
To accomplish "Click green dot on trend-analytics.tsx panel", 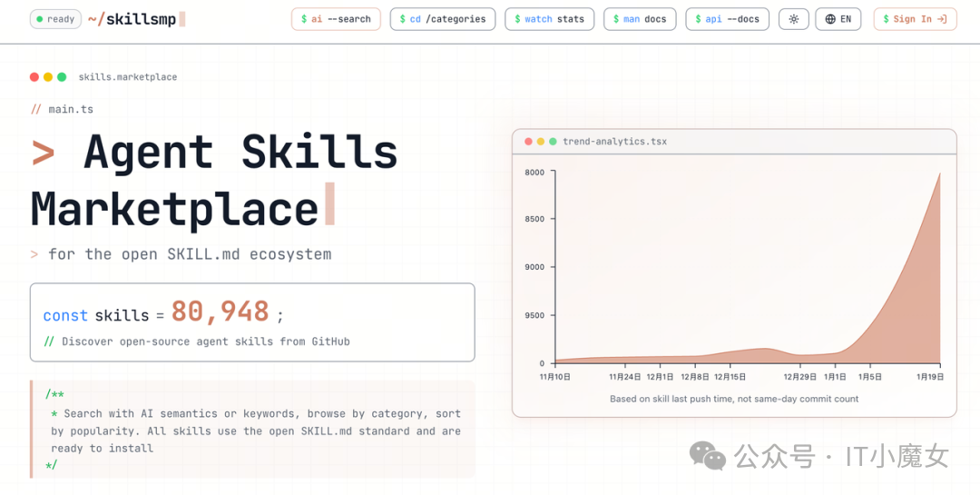I will tap(553, 142).
